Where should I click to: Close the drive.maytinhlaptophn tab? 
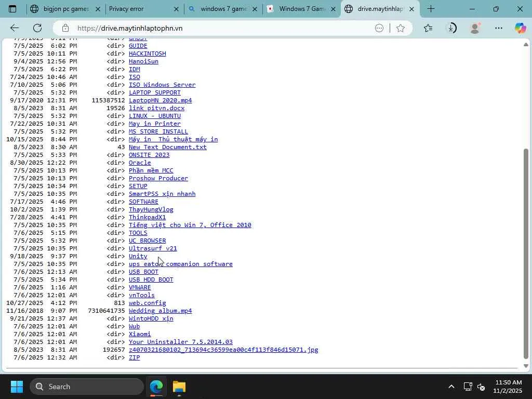coord(411,9)
